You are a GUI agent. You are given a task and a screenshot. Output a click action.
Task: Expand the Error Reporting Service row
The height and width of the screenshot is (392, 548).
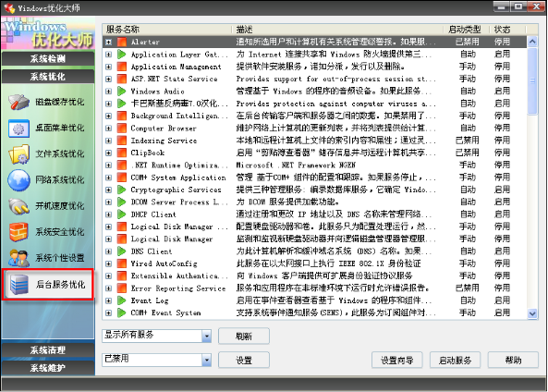(108, 288)
